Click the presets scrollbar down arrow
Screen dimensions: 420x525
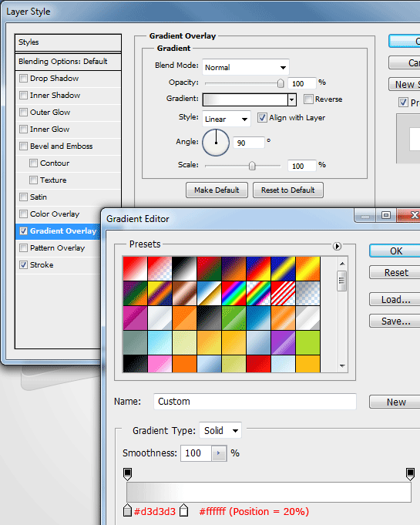[x=342, y=366]
